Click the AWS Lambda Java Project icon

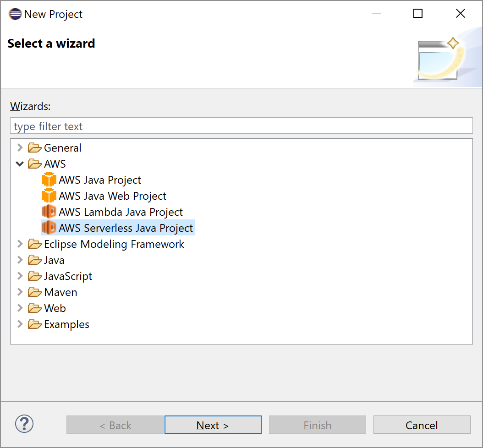pos(49,212)
